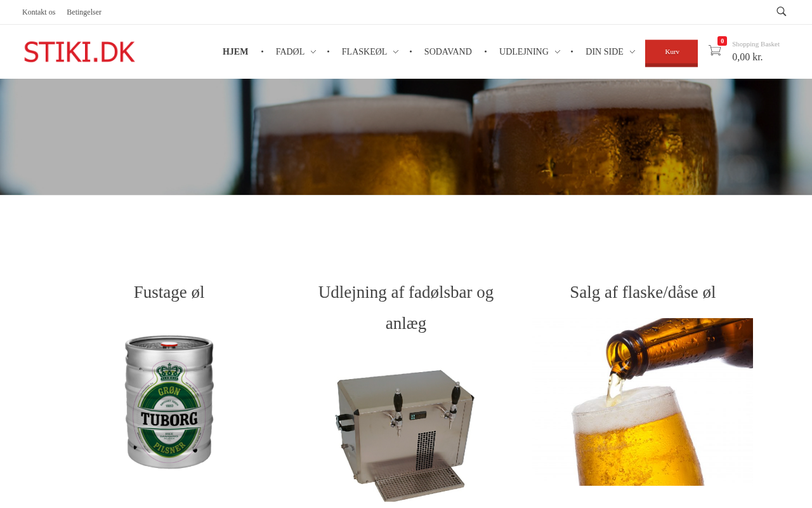Expand the FADØL dropdown chevron

(x=313, y=52)
